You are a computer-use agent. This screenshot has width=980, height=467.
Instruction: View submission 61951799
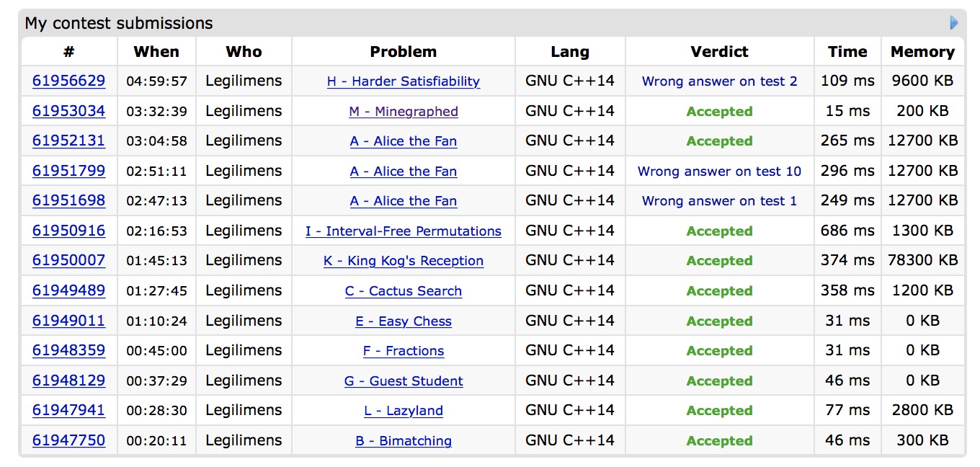[68, 171]
